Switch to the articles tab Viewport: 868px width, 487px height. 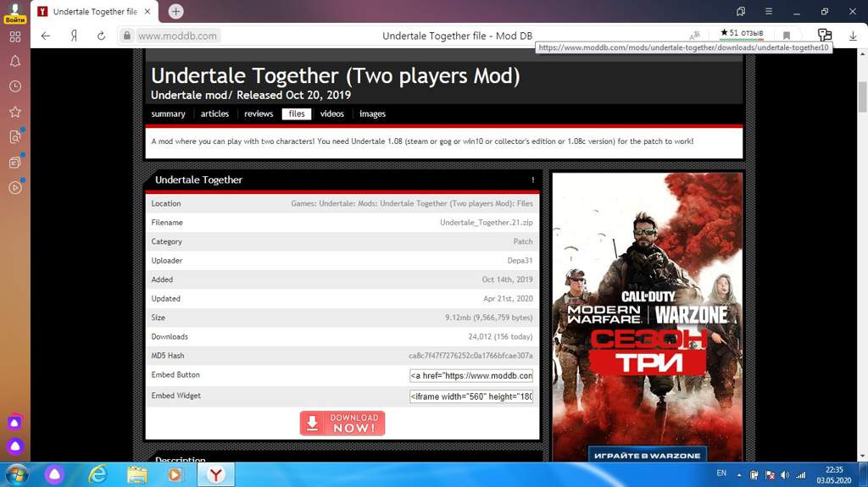pyautogui.click(x=214, y=113)
